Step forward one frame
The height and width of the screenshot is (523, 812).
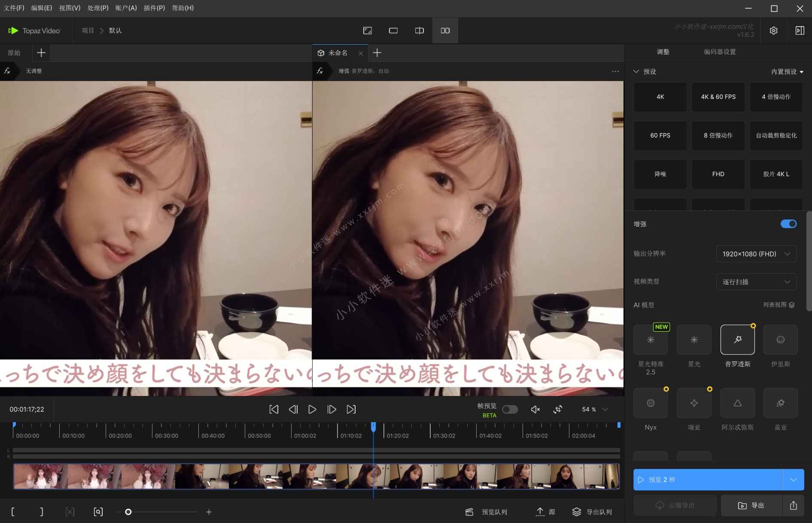[331, 409]
